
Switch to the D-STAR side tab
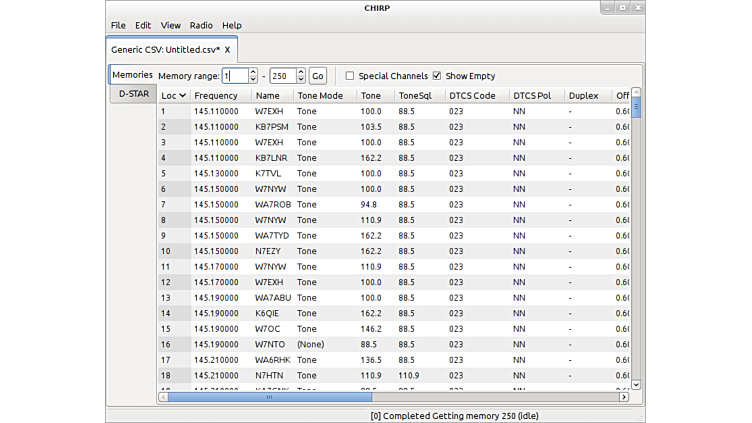pyautogui.click(x=133, y=93)
